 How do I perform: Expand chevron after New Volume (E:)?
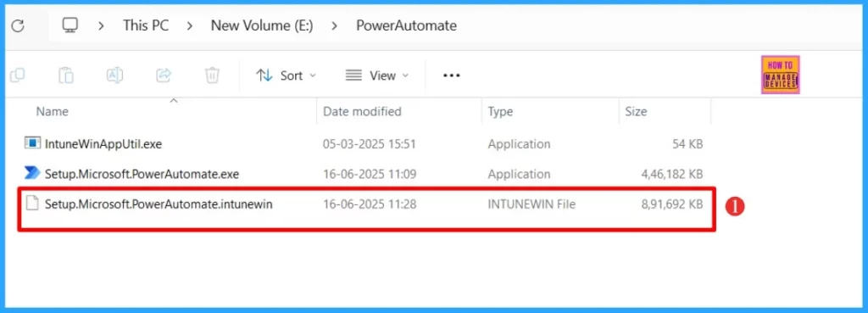click(335, 25)
